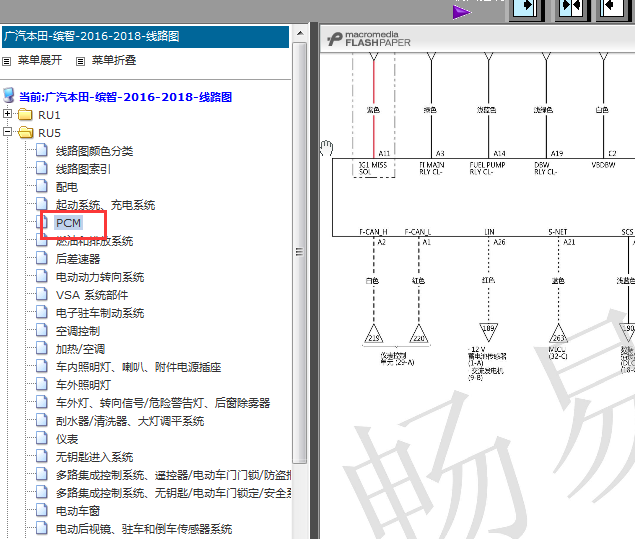635x539 pixels.
Task: Click the F-CAN_H pin label
Action: [x=373, y=232]
